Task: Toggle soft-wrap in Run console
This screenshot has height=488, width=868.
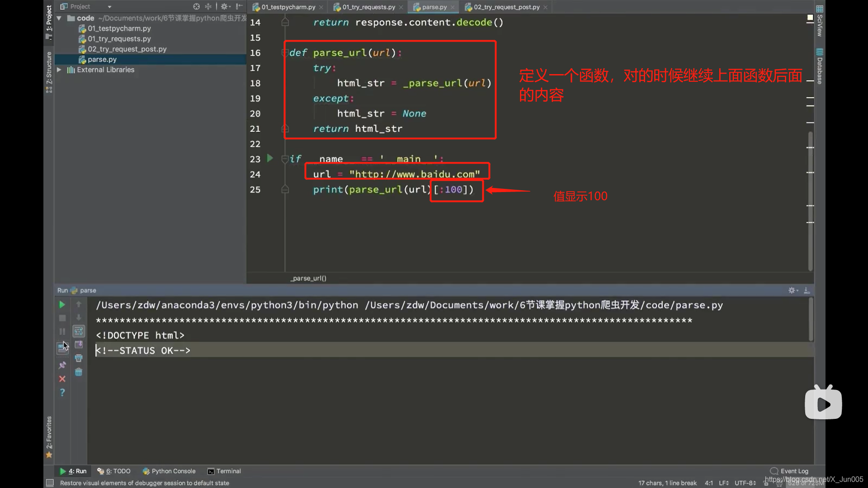Action: tap(79, 331)
